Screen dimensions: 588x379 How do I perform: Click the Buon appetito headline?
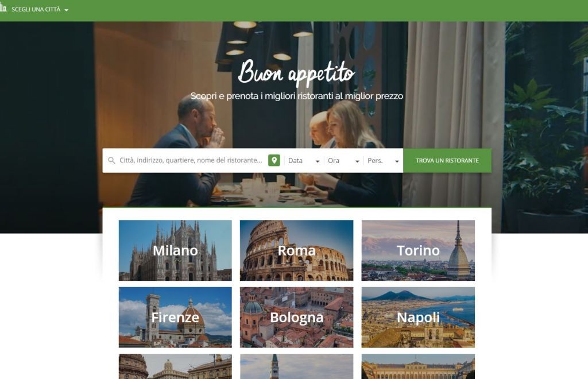(x=296, y=72)
